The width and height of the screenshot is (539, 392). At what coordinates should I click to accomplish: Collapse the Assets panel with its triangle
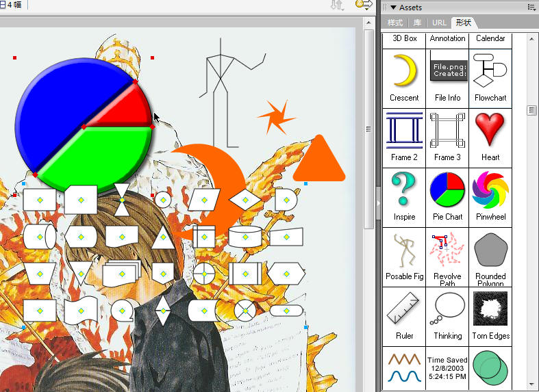pos(393,8)
